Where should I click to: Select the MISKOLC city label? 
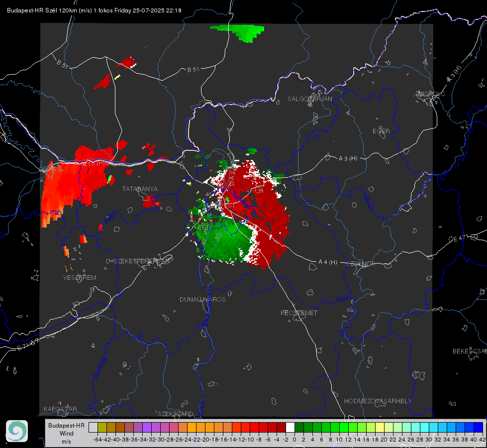[x=431, y=94]
